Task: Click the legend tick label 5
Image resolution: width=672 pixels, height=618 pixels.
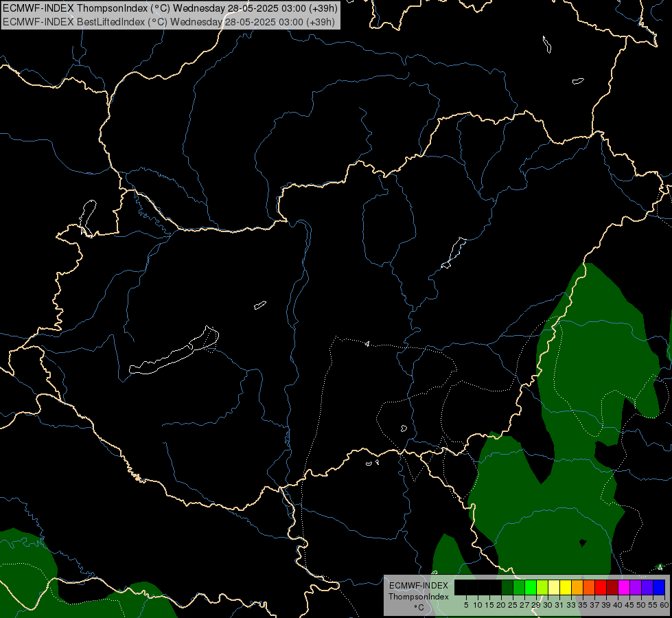Action: click(466, 605)
